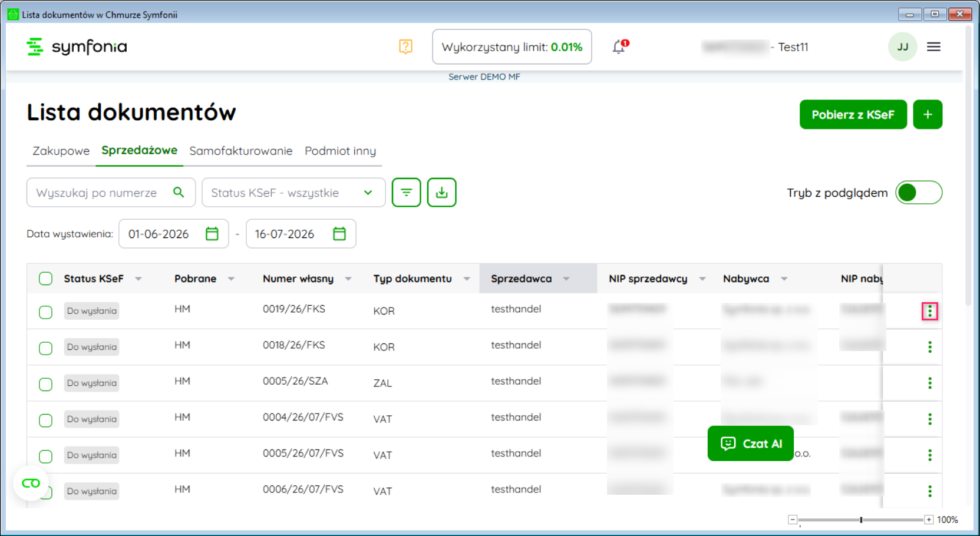Click the Wykorzystany limit 0.01% box

click(x=512, y=47)
